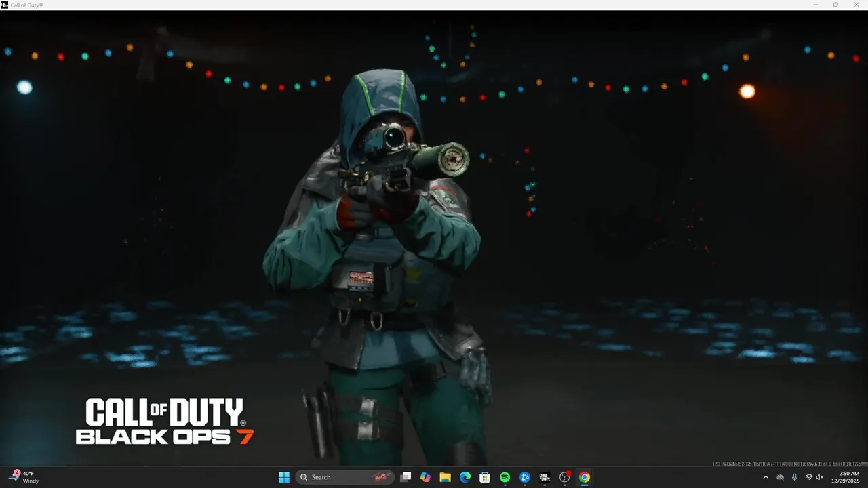Open Microsoft Edge from the taskbar
Image resolution: width=868 pixels, height=488 pixels.
pyautogui.click(x=465, y=477)
